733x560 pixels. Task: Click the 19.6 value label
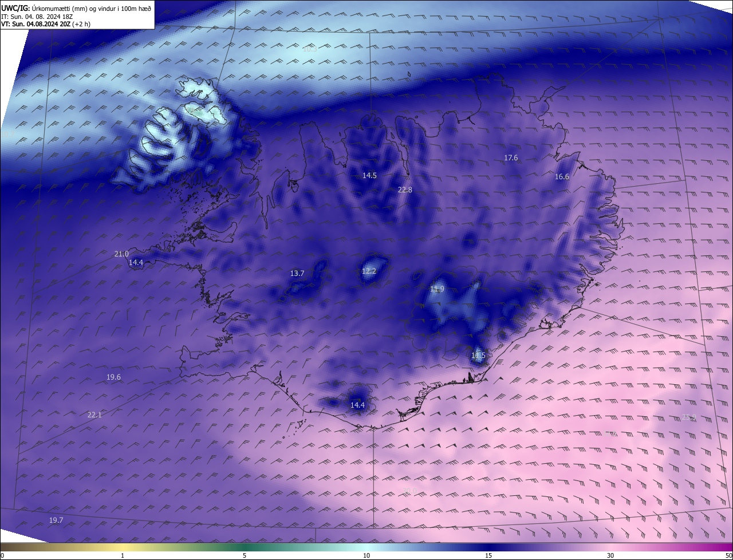pyautogui.click(x=113, y=377)
